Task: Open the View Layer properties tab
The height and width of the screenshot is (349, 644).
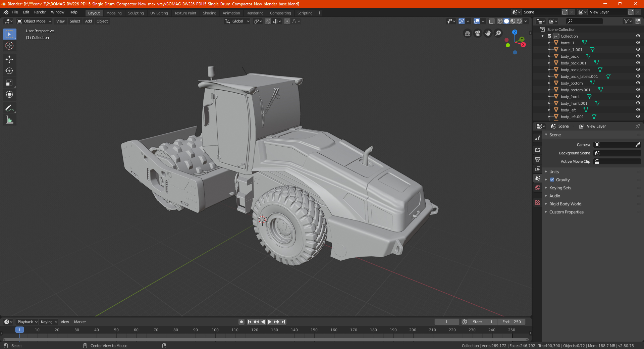Action: coord(538,168)
